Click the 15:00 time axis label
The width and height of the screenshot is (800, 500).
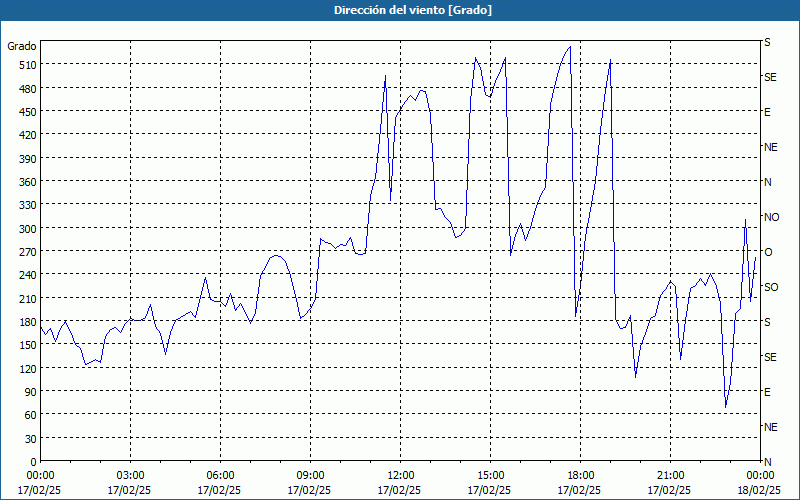pos(491,476)
